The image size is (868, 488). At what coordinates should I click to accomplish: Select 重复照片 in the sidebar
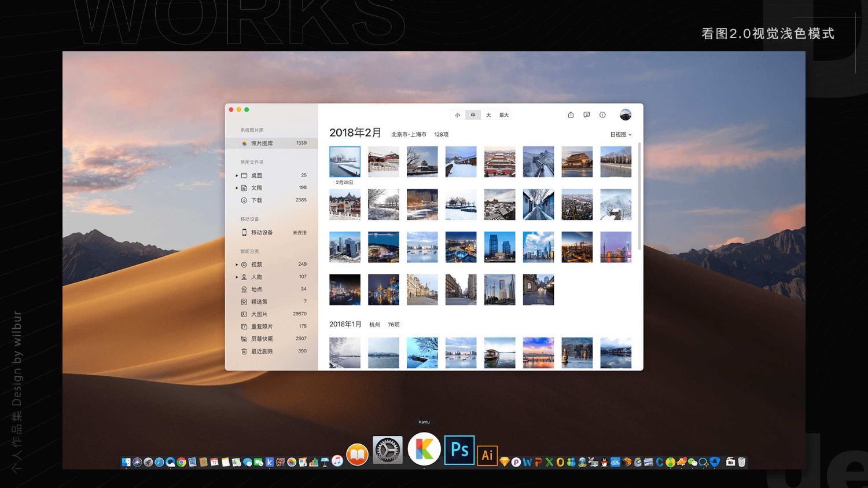[262, 326]
